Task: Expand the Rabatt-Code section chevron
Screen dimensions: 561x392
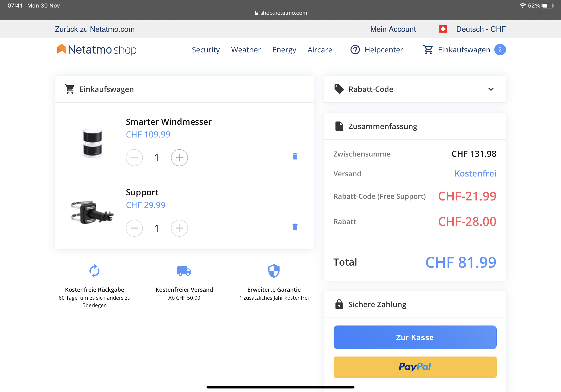Action: point(491,89)
